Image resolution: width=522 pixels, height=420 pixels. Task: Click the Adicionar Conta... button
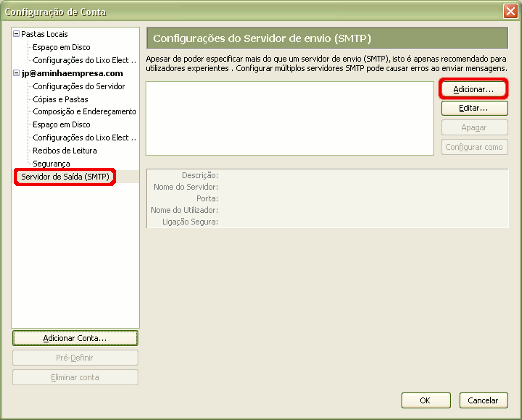(x=76, y=338)
